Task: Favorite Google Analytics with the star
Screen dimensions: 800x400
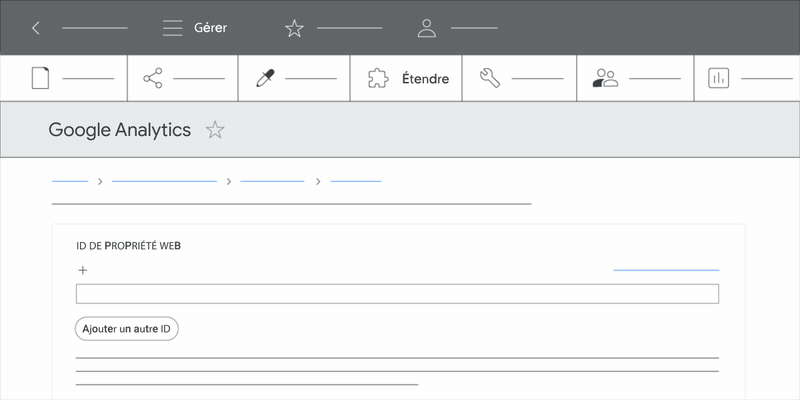Action: tap(215, 130)
